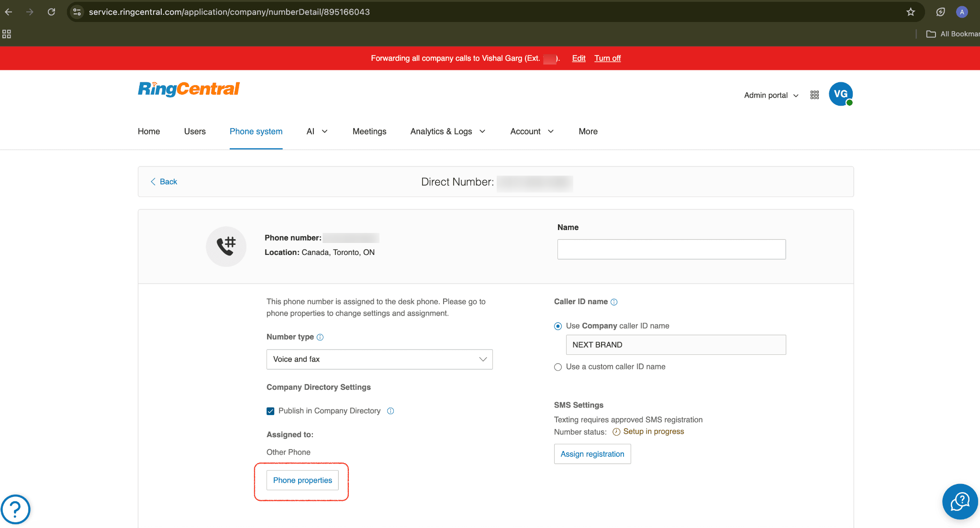Show info about Publish in Company Directory

390,411
